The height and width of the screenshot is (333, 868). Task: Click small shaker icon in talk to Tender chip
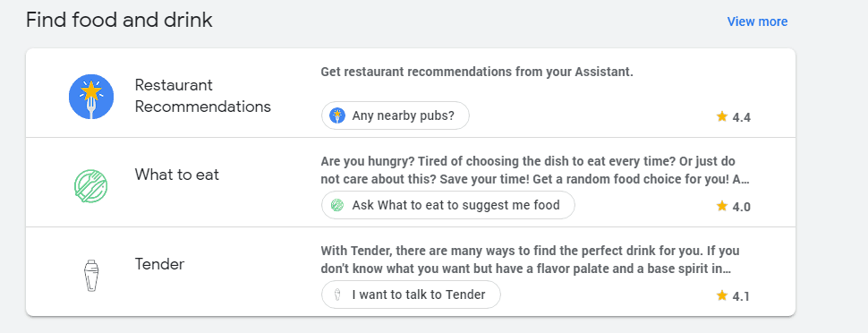[337, 295]
